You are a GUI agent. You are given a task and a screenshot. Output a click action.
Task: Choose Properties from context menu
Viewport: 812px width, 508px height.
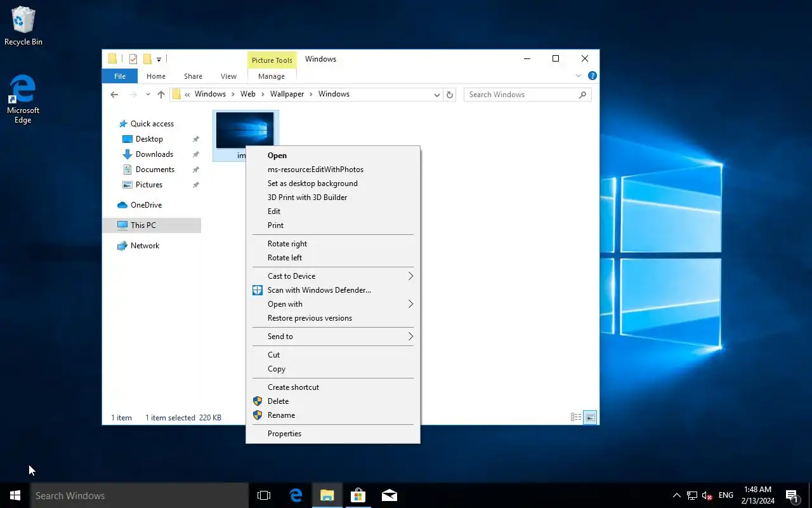click(x=333, y=434)
